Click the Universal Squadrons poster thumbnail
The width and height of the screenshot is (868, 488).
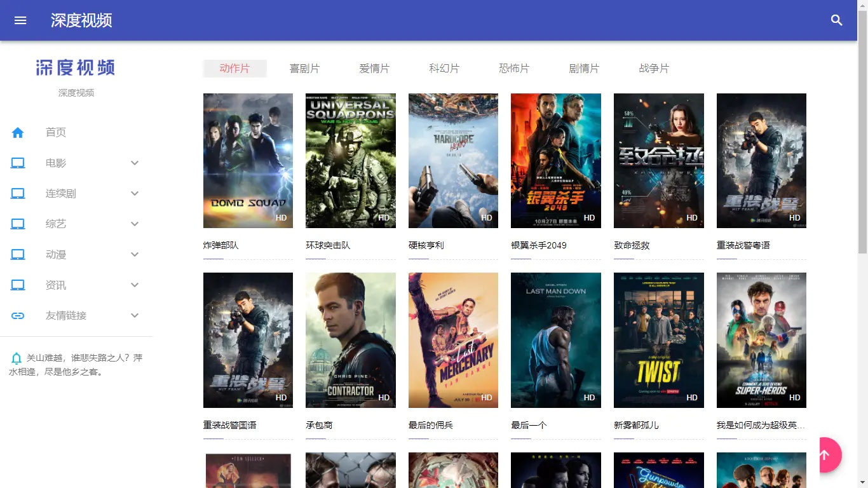351,161
